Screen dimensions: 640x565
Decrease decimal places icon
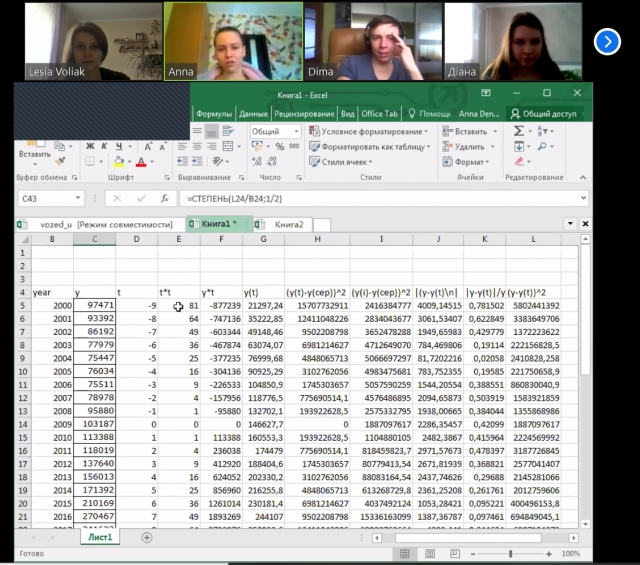pyautogui.click(x=272, y=162)
